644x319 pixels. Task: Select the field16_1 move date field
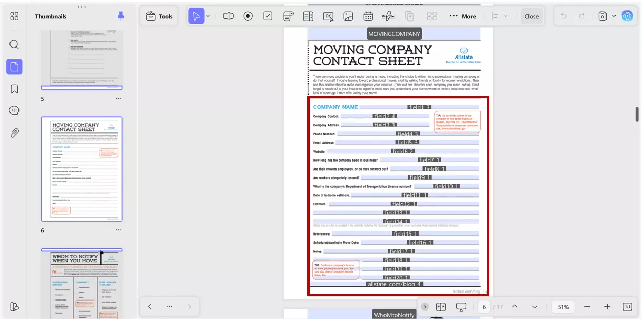coord(420,243)
